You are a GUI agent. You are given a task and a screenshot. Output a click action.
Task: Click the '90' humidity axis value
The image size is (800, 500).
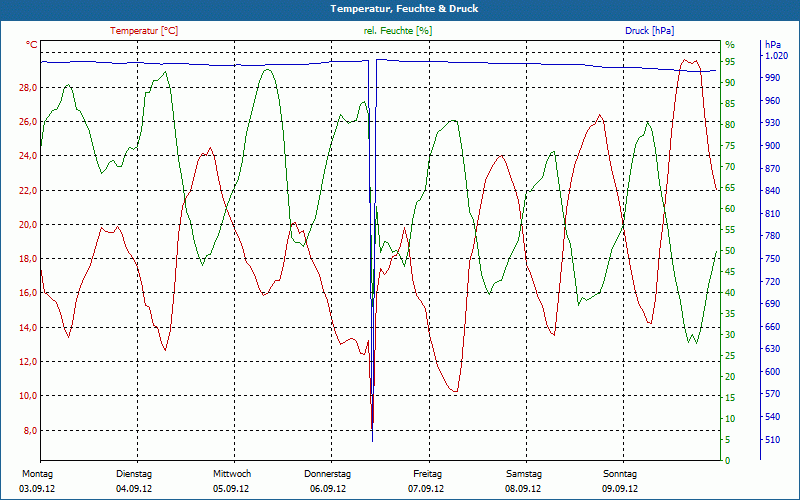[x=730, y=83]
